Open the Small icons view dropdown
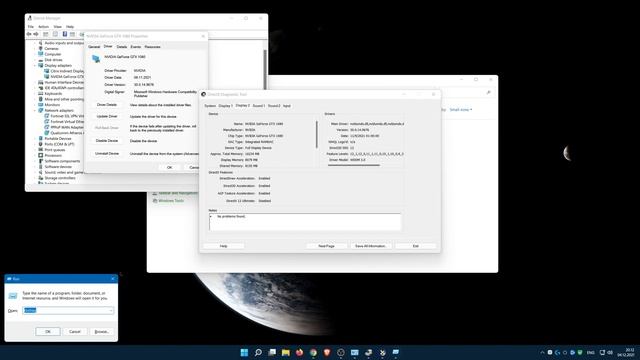This screenshot has width=640, height=360. pyautogui.click(x=461, y=110)
